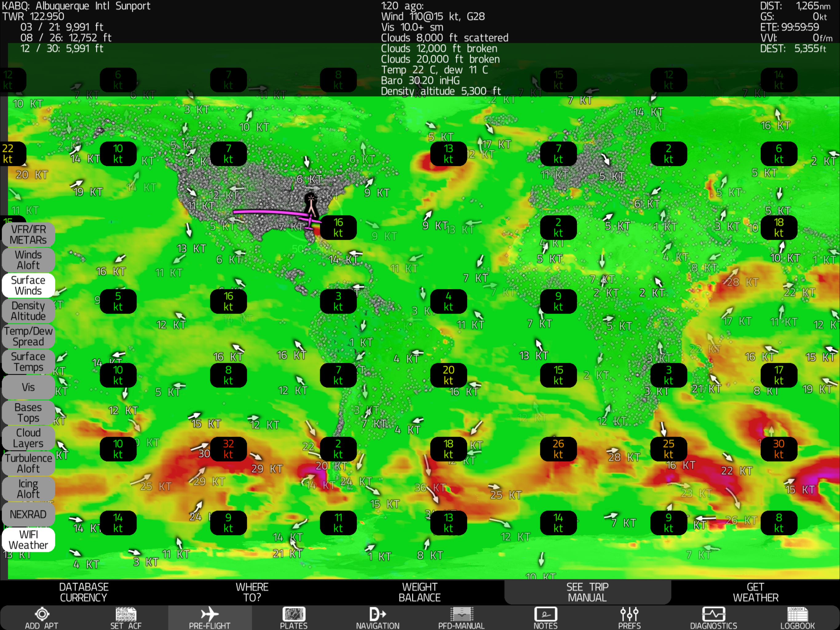
Task: Toggle WIFI Weather source on or off
Action: 29,540
